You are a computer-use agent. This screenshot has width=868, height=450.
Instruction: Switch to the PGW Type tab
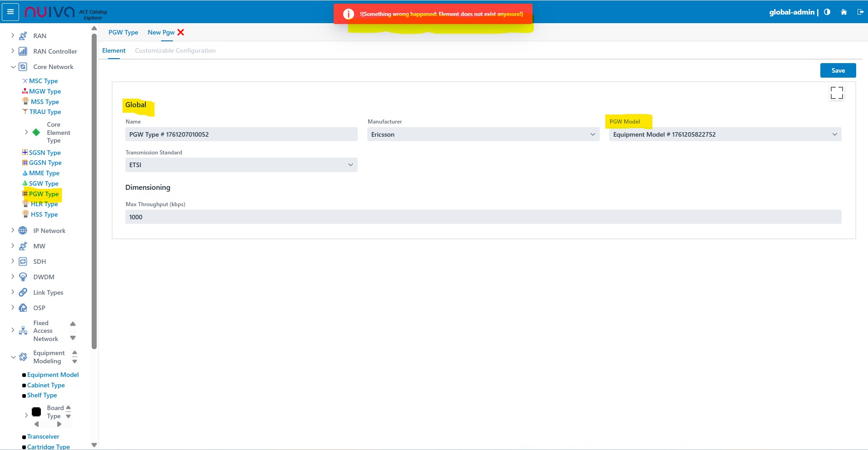[123, 32]
